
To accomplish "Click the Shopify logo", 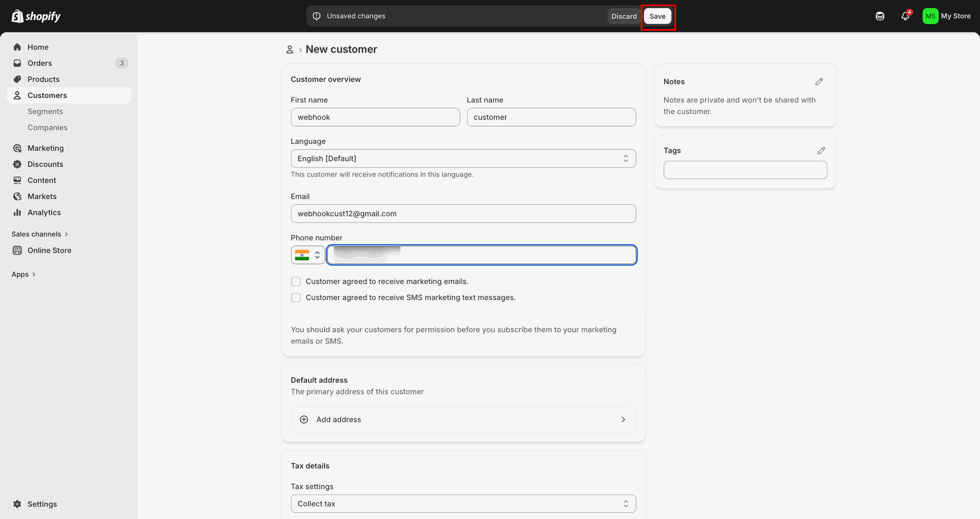I will (36, 16).
